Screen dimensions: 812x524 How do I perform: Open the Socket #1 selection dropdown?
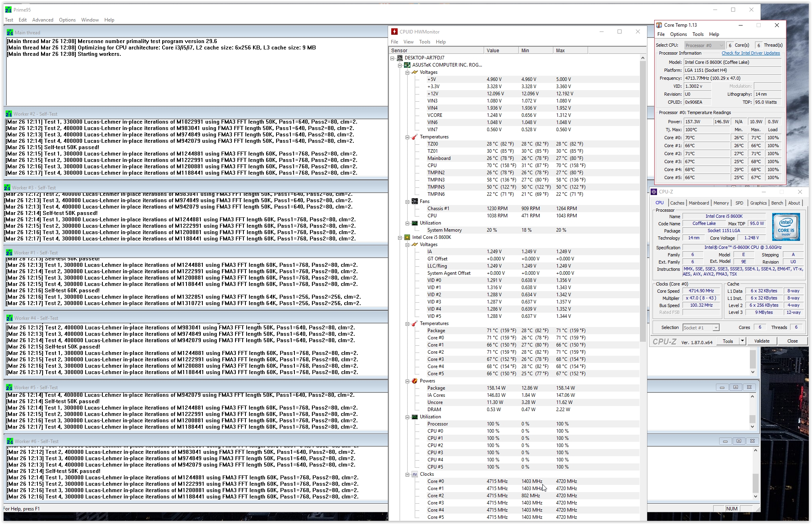click(x=716, y=328)
